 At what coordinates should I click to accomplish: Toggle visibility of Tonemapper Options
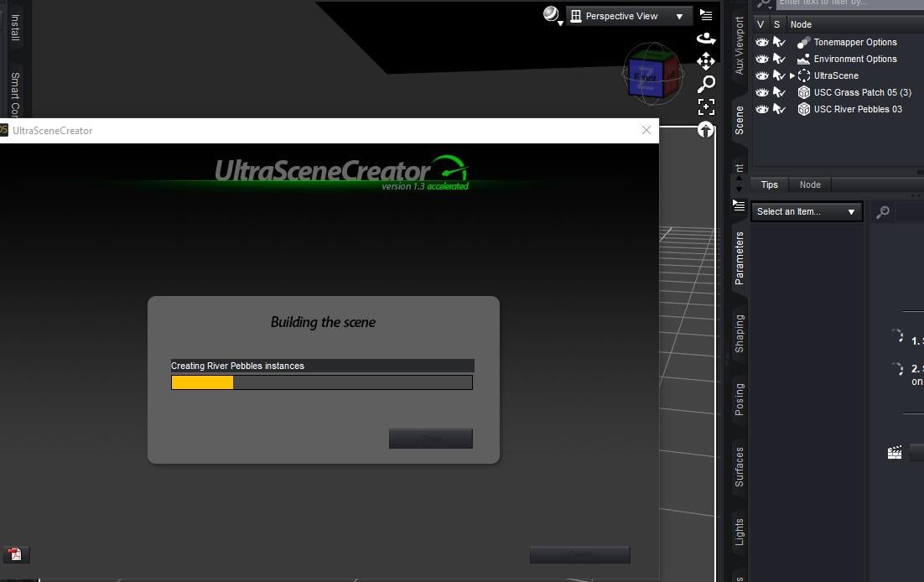761,42
